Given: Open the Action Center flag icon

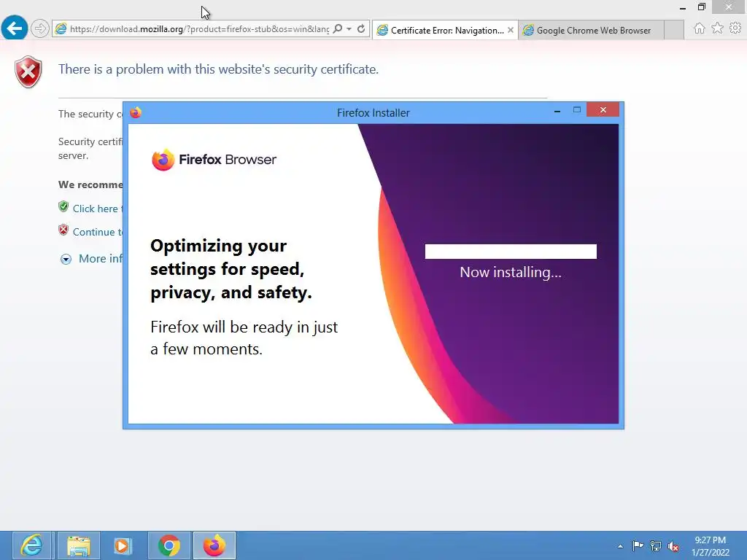Looking at the screenshot, I should (x=638, y=545).
